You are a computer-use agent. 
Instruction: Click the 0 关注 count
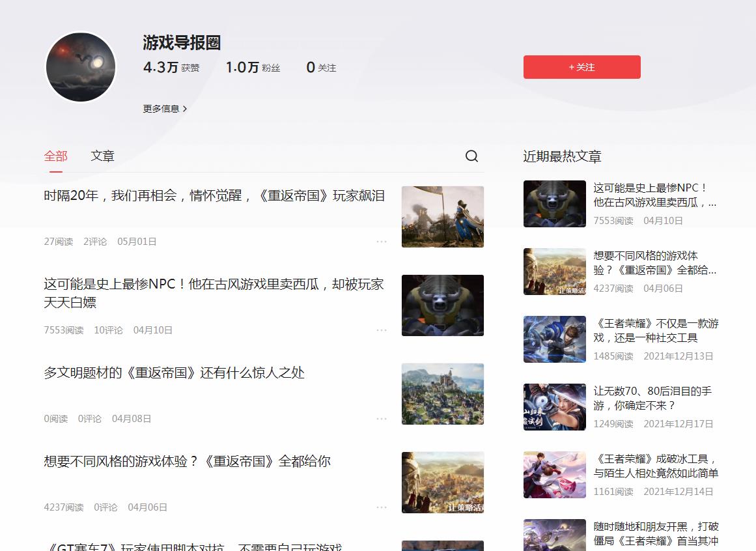(x=321, y=68)
